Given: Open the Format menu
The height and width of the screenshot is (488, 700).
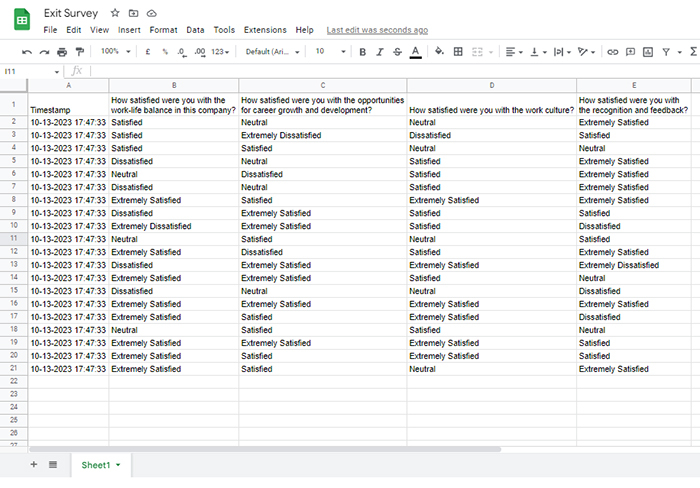Looking at the screenshot, I should pyautogui.click(x=163, y=30).
